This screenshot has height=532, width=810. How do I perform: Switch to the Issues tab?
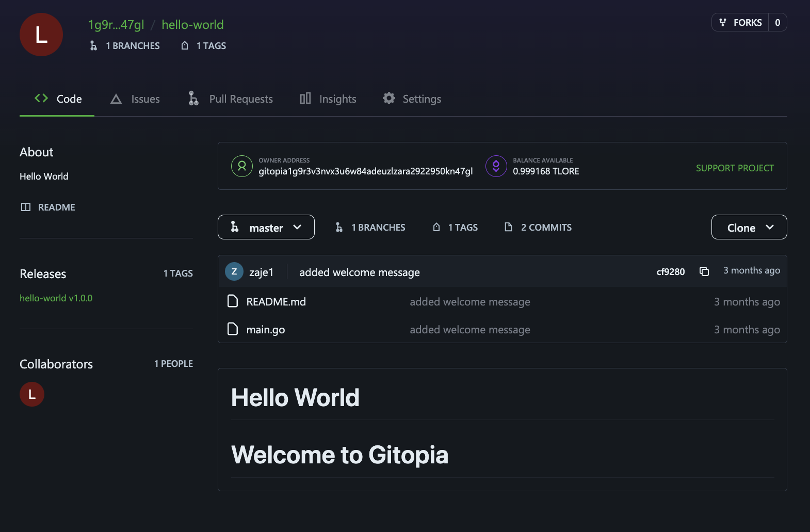[x=135, y=99]
